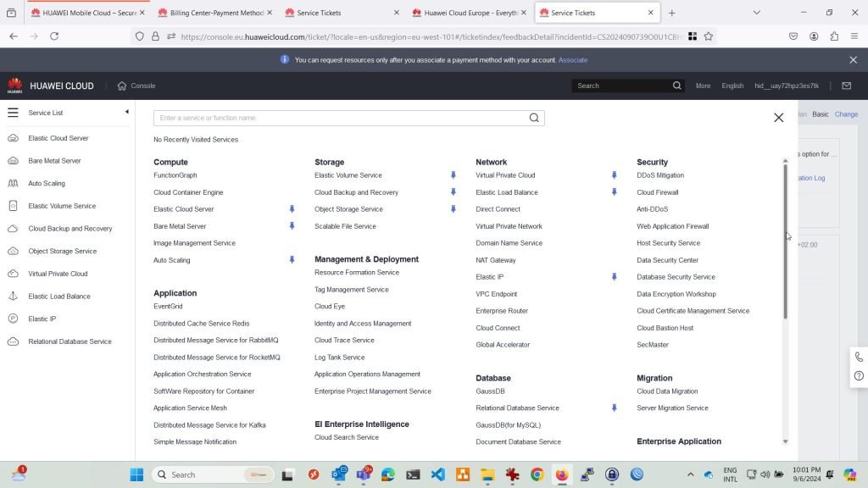Click the Console home icon

point(122,86)
